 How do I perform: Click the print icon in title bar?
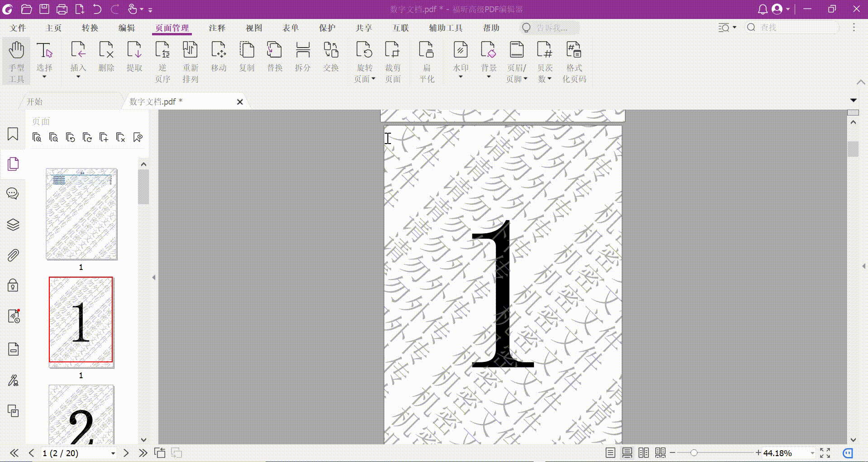tap(62, 9)
